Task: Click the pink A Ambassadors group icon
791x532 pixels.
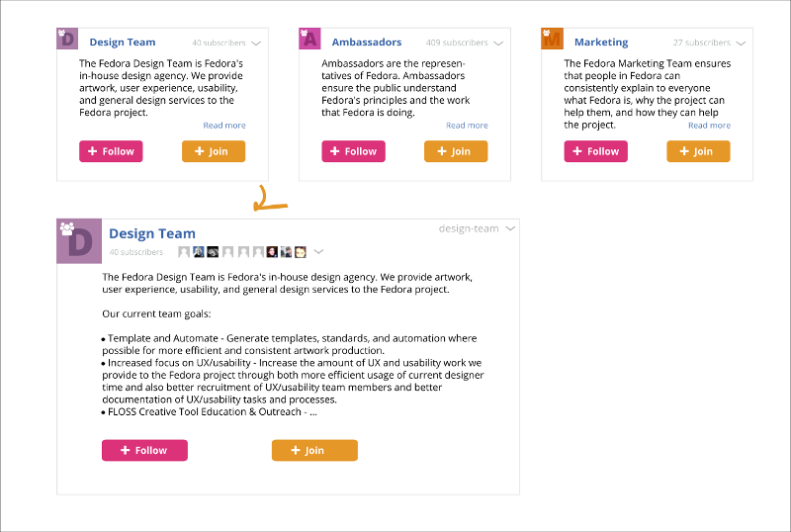Action: pyautogui.click(x=309, y=39)
